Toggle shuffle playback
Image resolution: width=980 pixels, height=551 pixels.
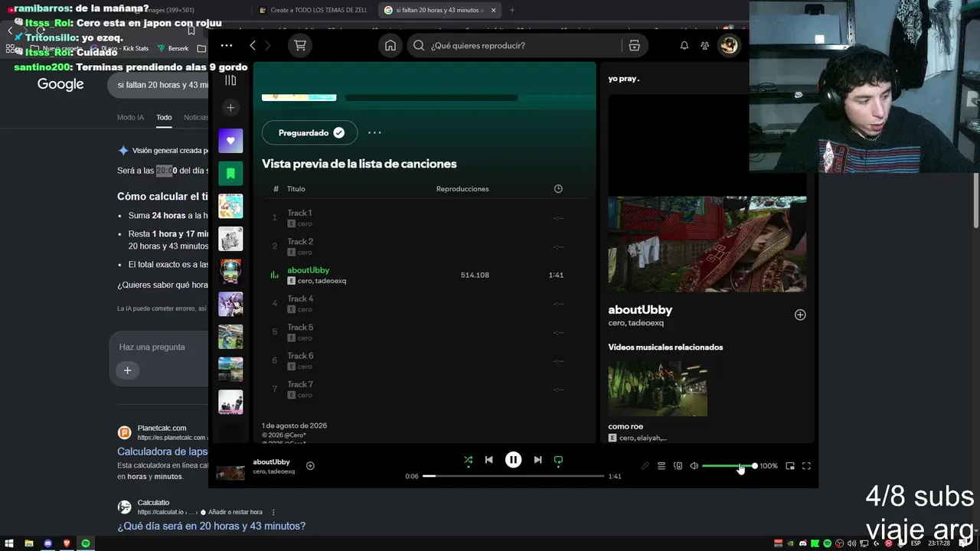tap(468, 460)
